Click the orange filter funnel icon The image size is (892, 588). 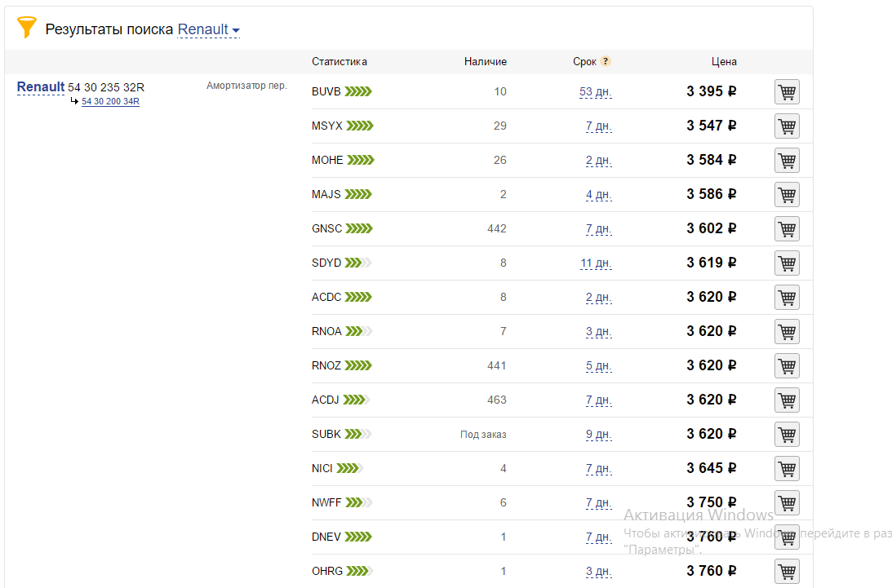(x=27, y=28)
